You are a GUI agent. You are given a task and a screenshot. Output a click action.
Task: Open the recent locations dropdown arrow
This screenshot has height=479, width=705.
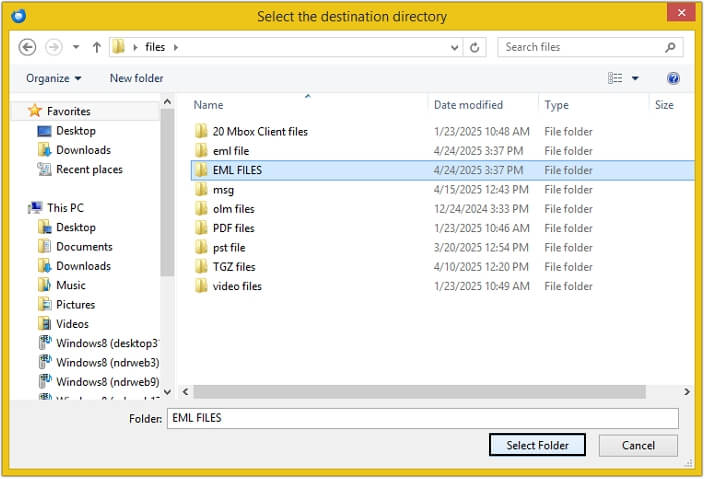coord(76,47)
